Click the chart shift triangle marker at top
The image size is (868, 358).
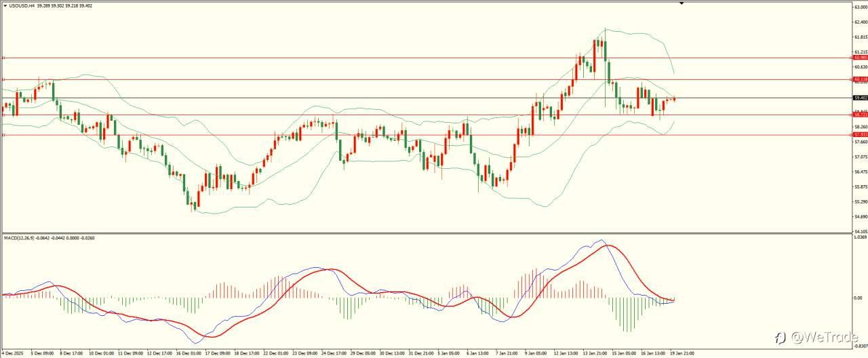click(x=682, y=3)
